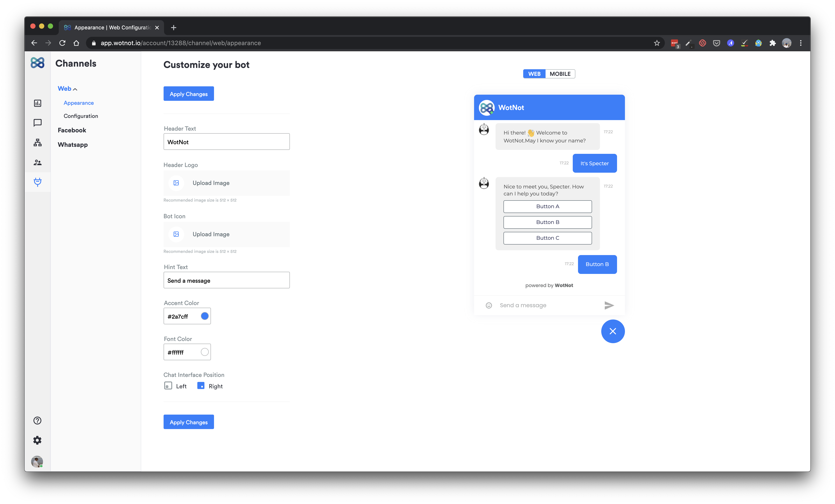
Task: Select Right chat interface position
Action: [201, 386]
